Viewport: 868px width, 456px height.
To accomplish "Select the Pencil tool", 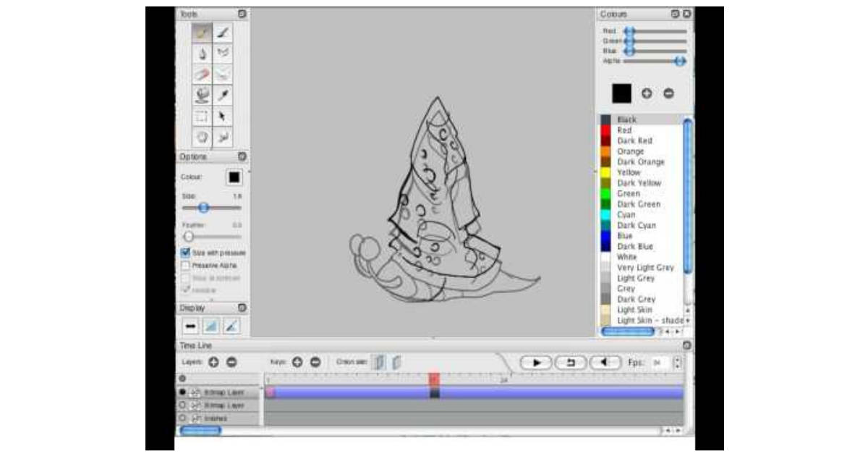I will (201, 33).
